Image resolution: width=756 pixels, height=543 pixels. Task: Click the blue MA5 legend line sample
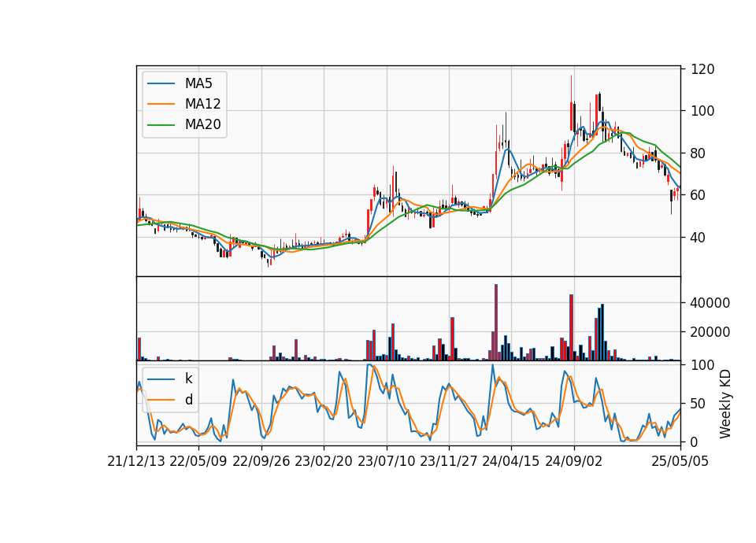point(161,83)
